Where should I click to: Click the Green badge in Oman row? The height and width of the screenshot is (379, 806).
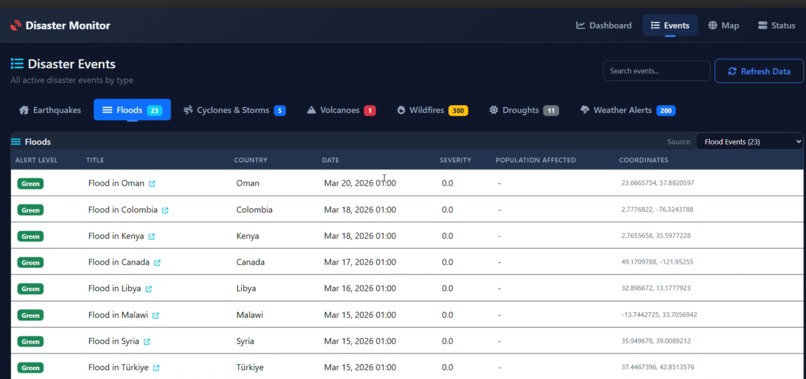pos(30,184)
